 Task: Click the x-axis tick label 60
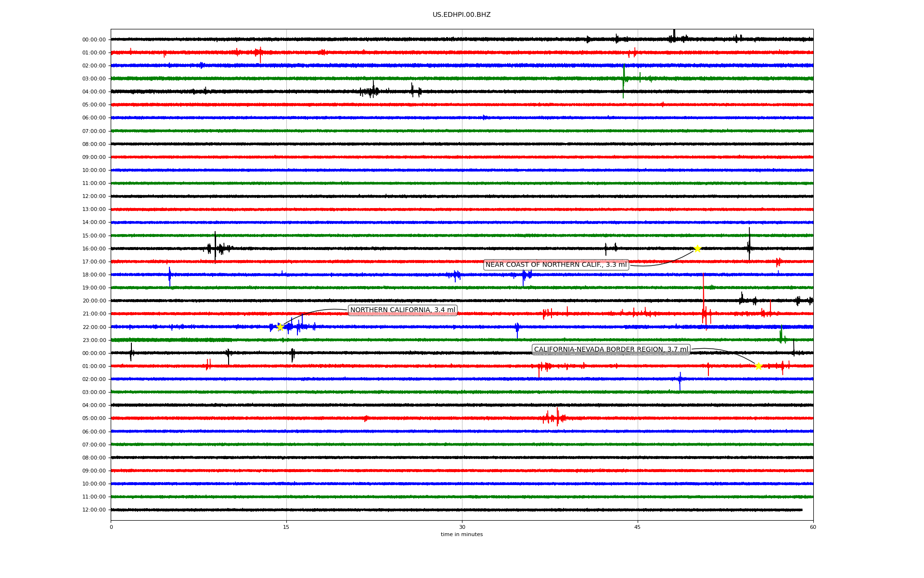(x=813, y=527)
